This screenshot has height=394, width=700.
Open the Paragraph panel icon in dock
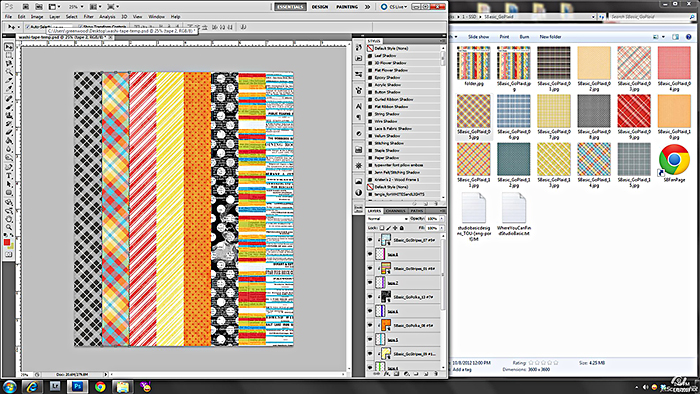tap(358, 117)
